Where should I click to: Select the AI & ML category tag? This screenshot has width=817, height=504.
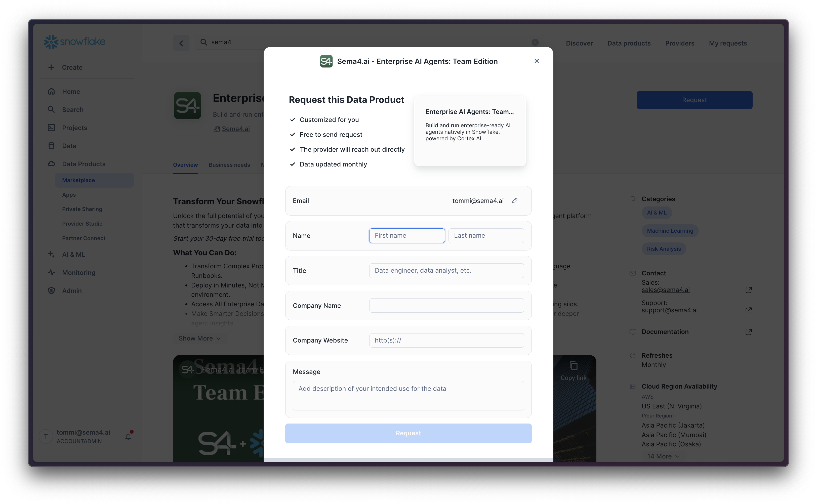tap(656, 213)
